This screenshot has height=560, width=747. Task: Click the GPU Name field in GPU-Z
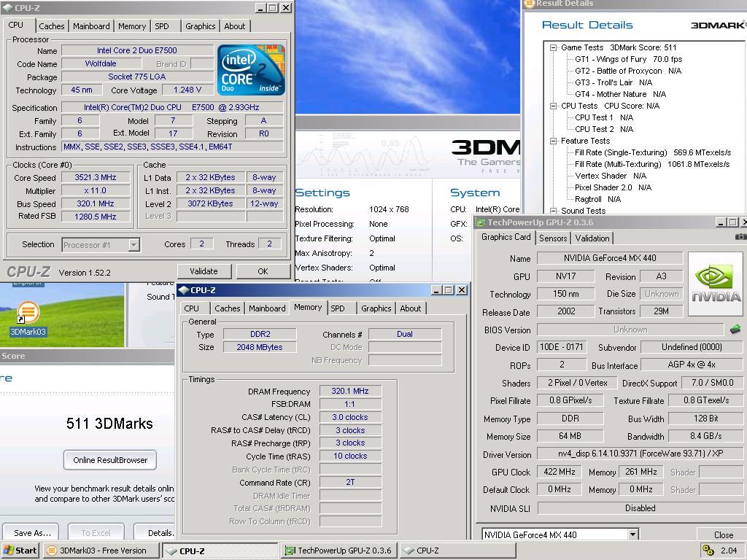[610, 258]
